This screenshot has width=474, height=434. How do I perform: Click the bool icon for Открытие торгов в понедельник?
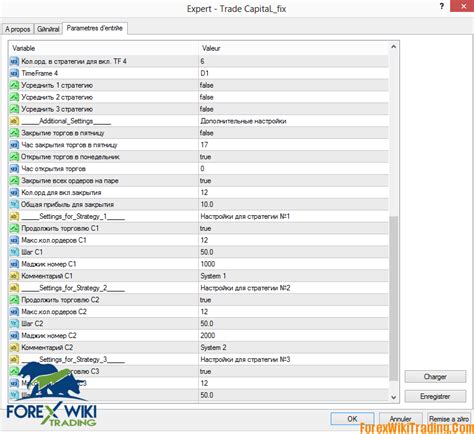click(14, 157)
